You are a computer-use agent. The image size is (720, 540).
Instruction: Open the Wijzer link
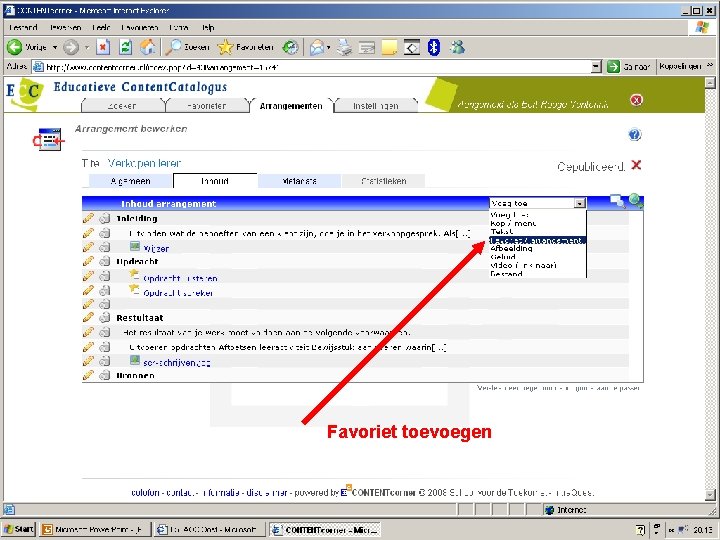156,248
